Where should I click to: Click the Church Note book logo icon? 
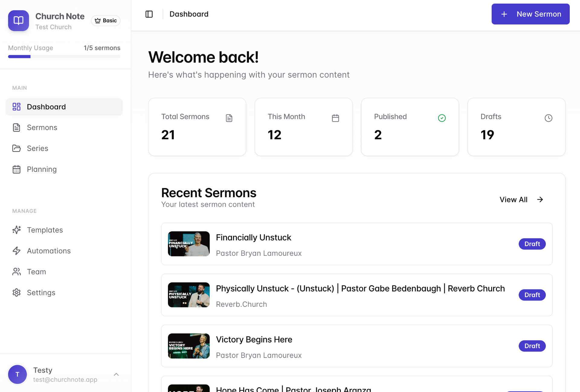tap(18, 21)
